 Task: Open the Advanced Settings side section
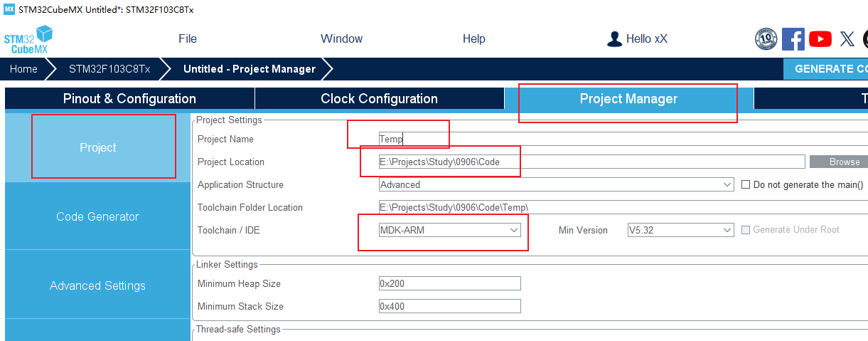tap(98, 285)
